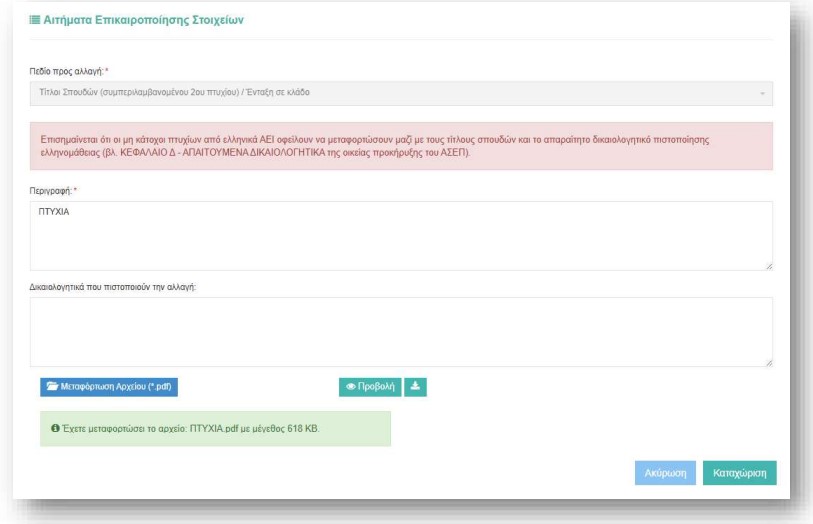This screenshot has width=813, height=524.
Task: Click the download arrow icon button
Action: [415, 384]
